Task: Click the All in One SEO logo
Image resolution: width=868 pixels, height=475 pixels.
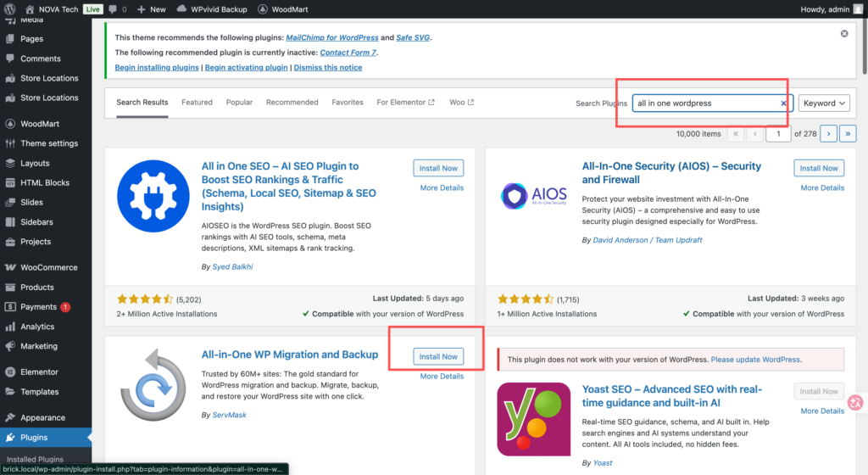Action: pyautogui.click(x=153, y=196)
